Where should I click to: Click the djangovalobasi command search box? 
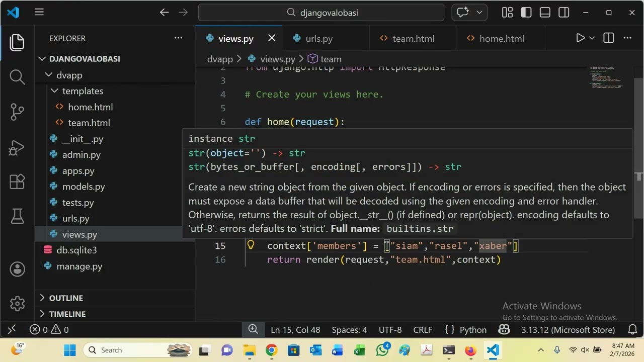coord(321,13)
